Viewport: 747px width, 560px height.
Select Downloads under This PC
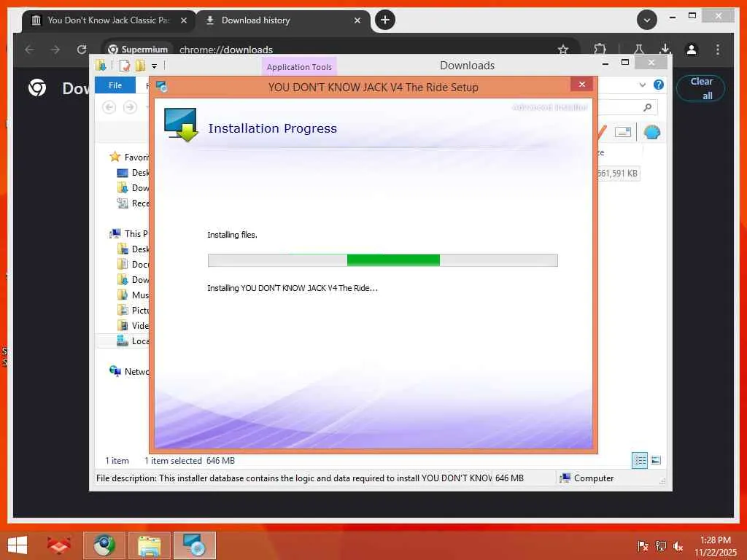[x=133, y=279]
